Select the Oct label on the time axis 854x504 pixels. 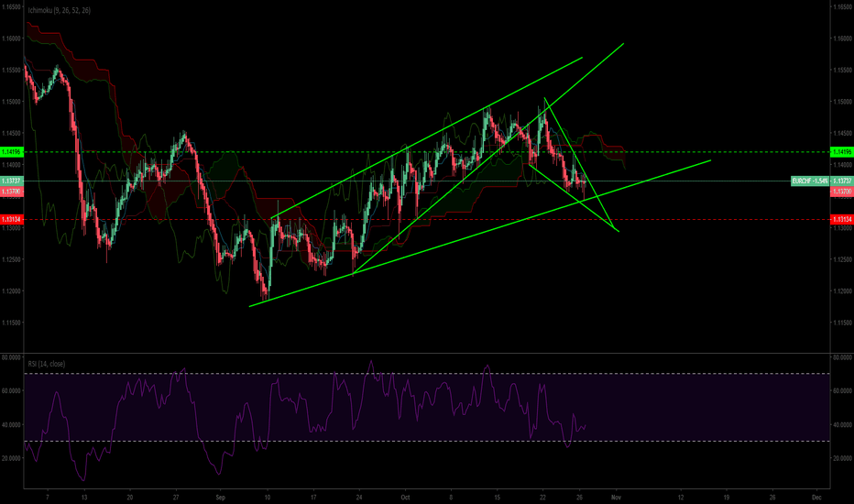coord(405,497)
